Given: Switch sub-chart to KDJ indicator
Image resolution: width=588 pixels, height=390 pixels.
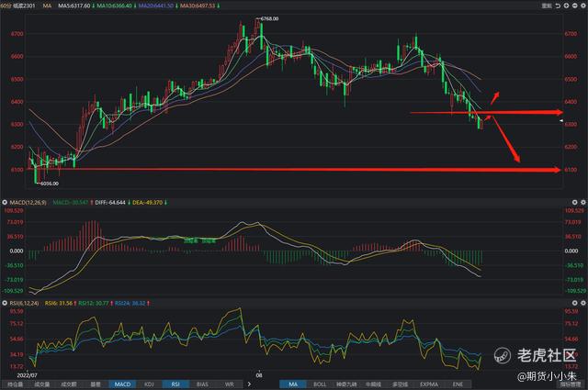Looking at the screenshot, I should 149,384.
